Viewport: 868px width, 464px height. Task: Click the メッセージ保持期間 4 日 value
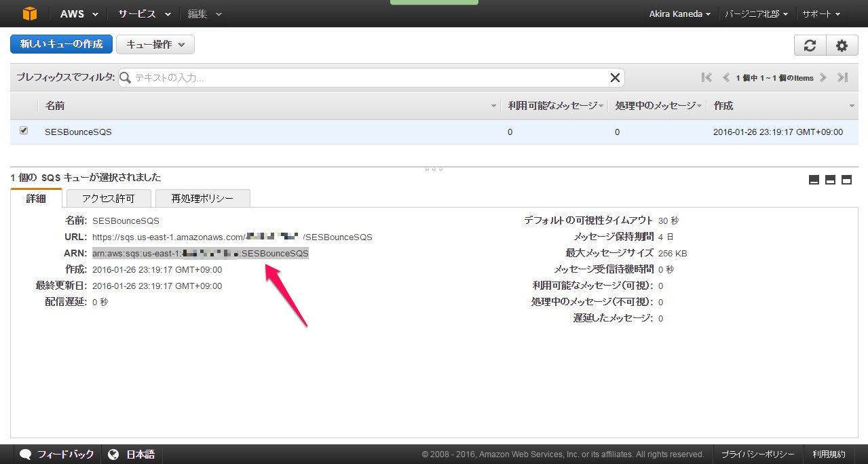coord(666,237)
